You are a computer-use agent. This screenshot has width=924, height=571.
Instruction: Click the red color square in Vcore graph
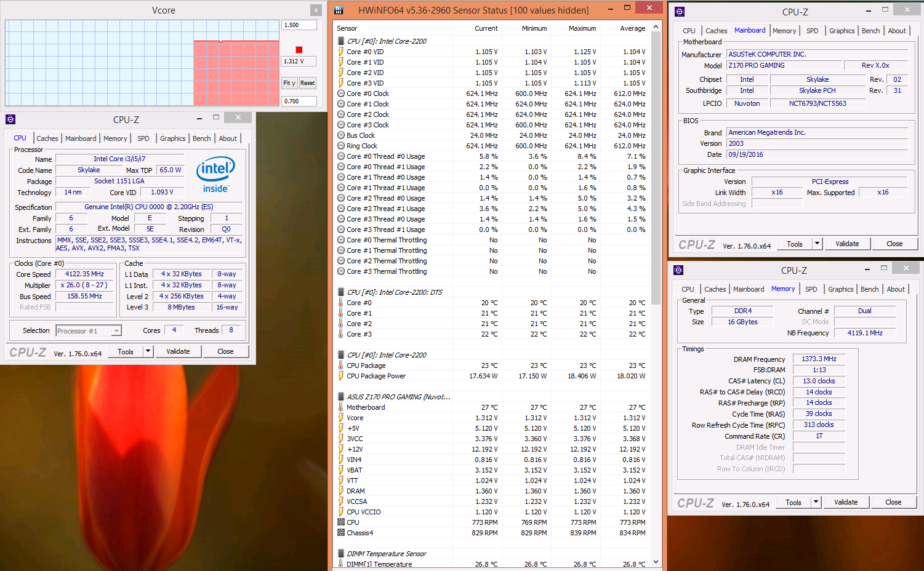click(x=299, y=50)
